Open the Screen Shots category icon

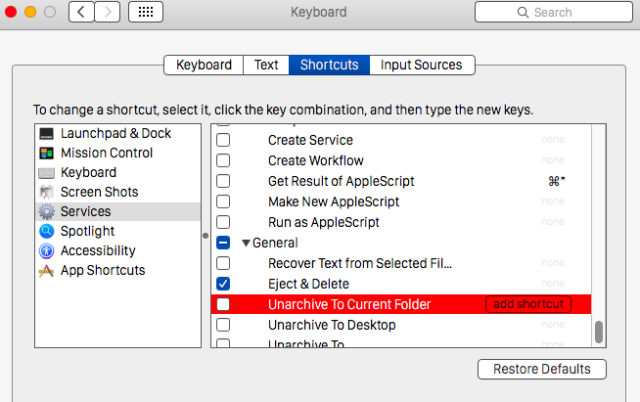click(x=46, y=192)
